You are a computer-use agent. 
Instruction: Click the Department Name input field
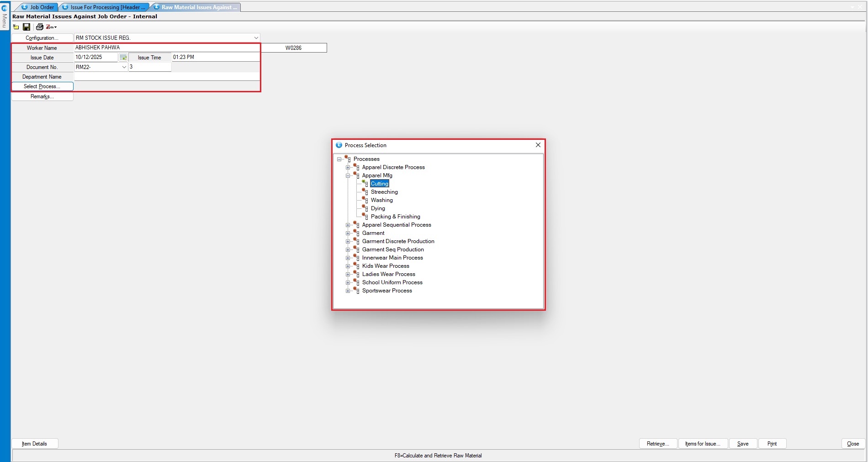pyautogui.click(x=167, y=77)
